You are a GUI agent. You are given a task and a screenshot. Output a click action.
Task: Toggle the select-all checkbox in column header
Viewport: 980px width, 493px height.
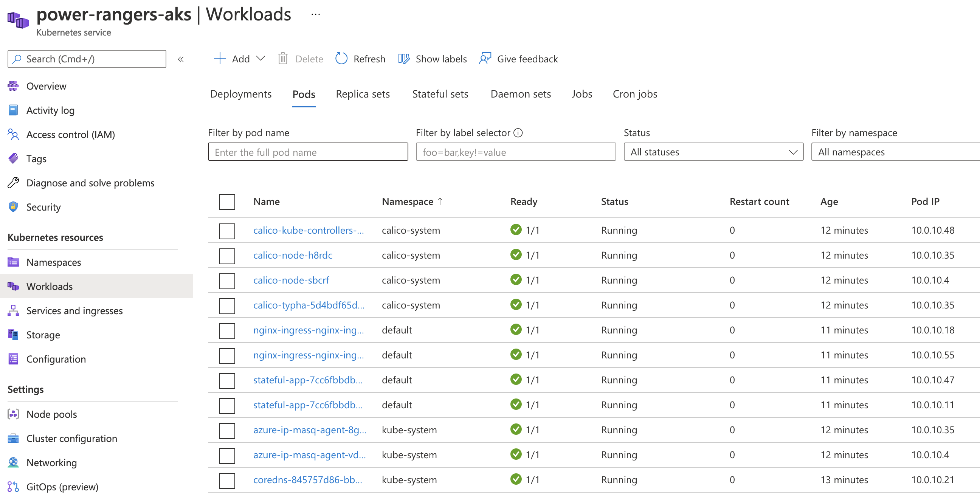click(227, 201)
